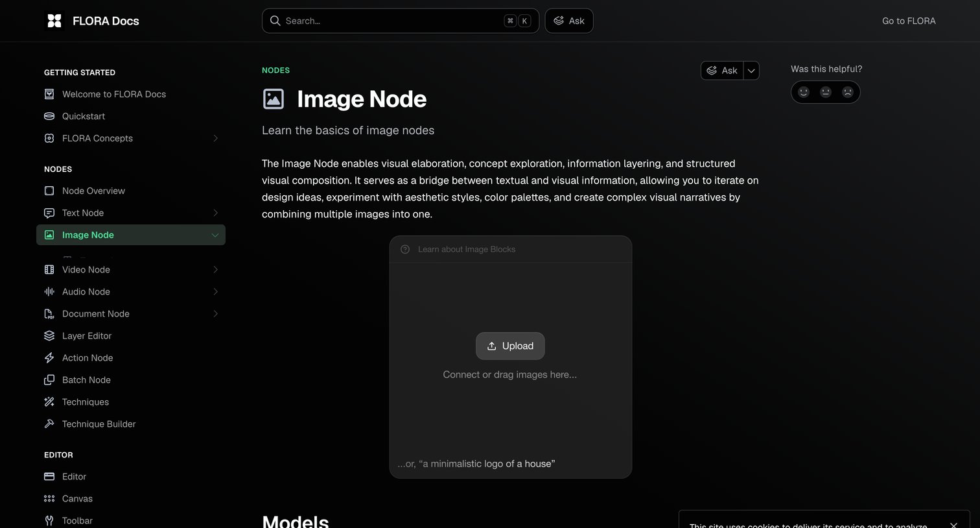The height and width of the screenshot is (528, 980).
Task: Click the Editor sidebar icon
Action: [x=49, y=477]
